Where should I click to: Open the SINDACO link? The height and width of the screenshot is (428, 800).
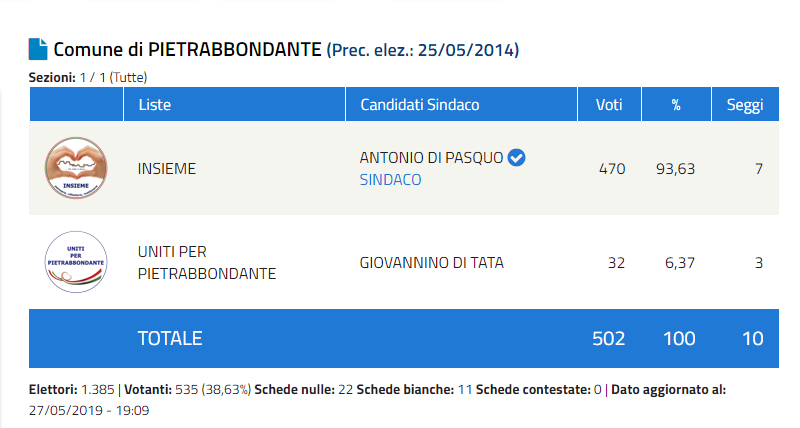pyautogui.click(x=390, y=180)
